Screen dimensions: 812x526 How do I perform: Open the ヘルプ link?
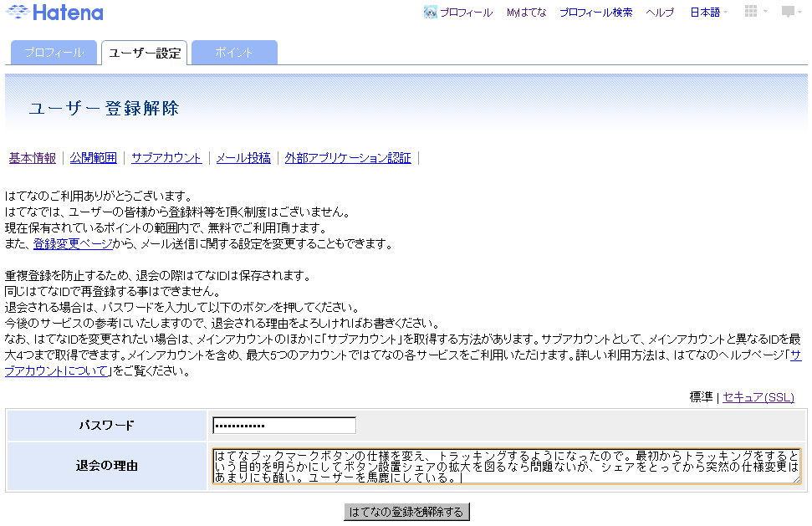[661, 13]
